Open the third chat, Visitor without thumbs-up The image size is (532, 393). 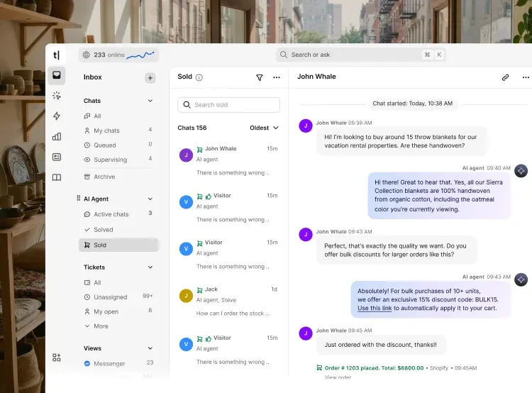(228, 254)
